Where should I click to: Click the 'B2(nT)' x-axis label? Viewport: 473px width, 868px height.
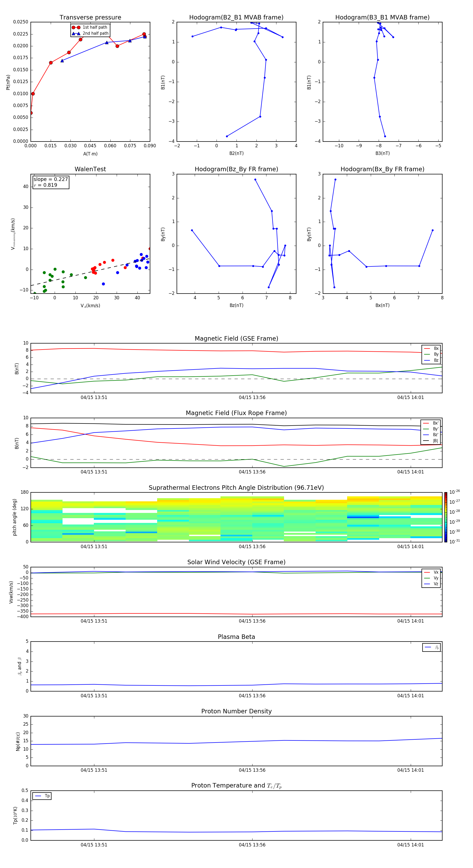tap(236, 153)
